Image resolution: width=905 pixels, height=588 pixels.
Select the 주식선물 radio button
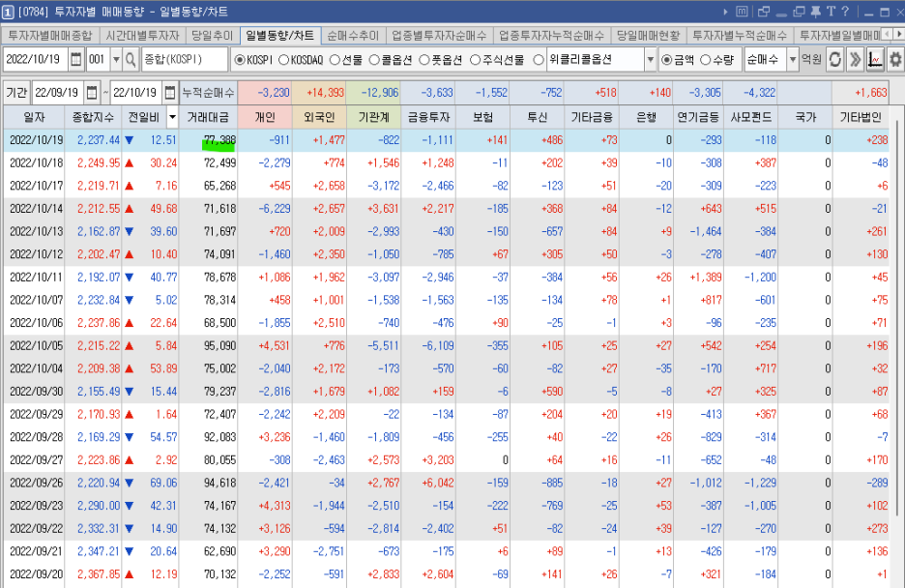click(x=475, y=59)
